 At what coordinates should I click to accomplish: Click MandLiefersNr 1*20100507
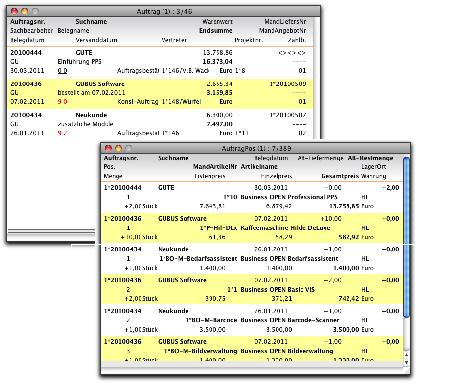tap(288, 115)
